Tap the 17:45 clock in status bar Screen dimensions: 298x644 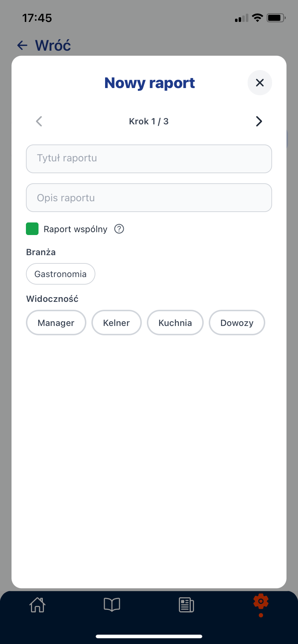[37, 18]
